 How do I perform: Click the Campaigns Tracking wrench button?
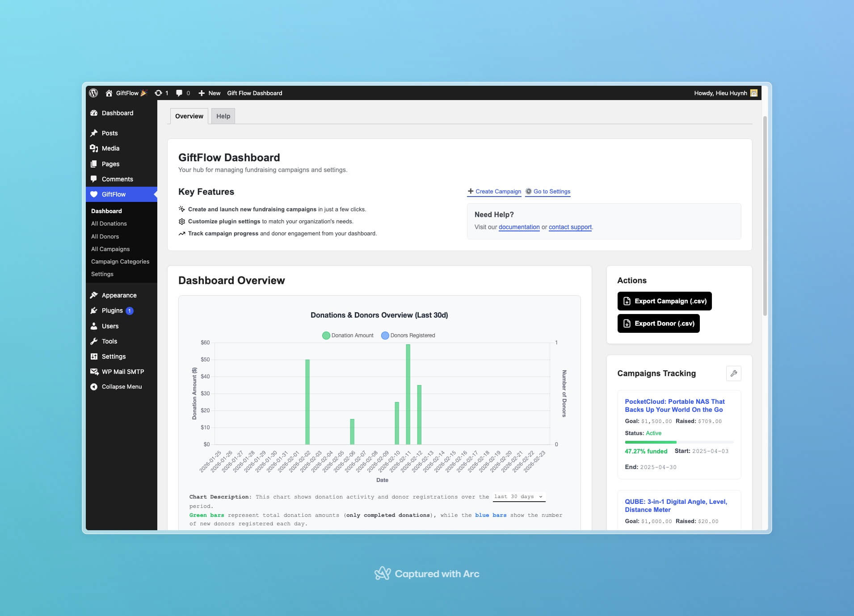tap(734, 373)
